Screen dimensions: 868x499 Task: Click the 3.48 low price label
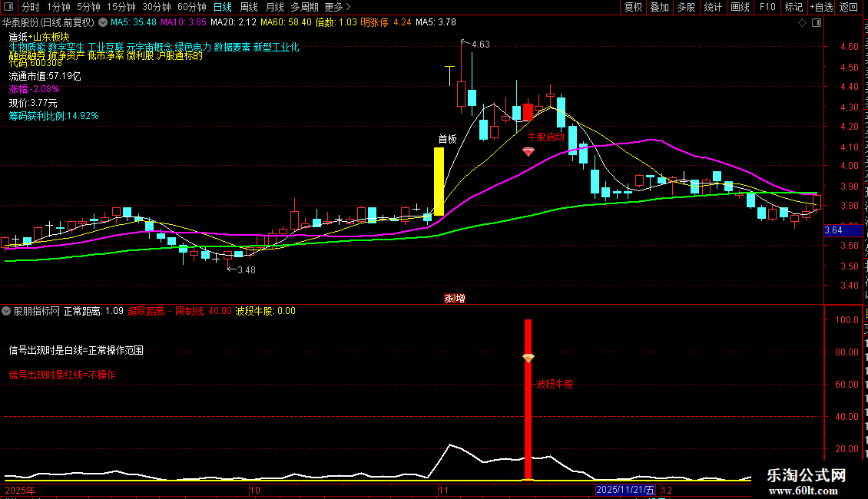[247, 270]
